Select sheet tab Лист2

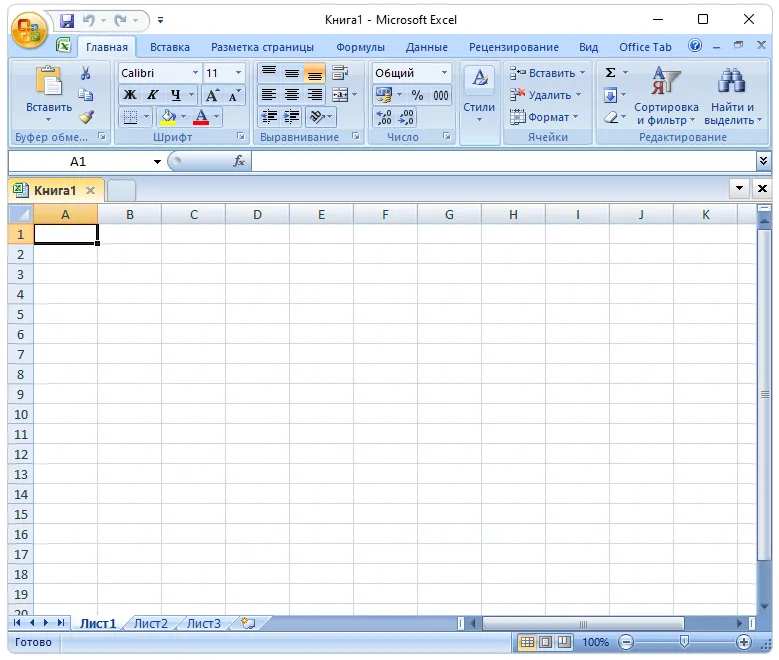pyautogui.click(x=151, y=623)
